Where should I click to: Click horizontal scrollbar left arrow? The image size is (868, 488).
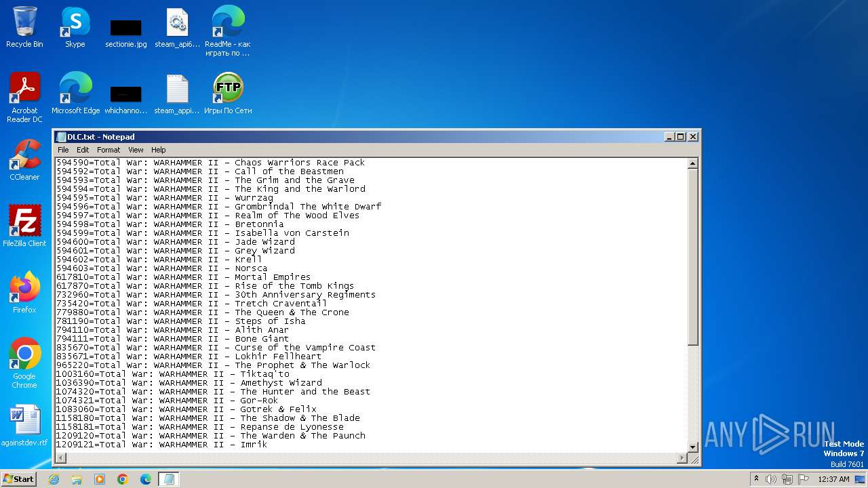click(61, 458)
